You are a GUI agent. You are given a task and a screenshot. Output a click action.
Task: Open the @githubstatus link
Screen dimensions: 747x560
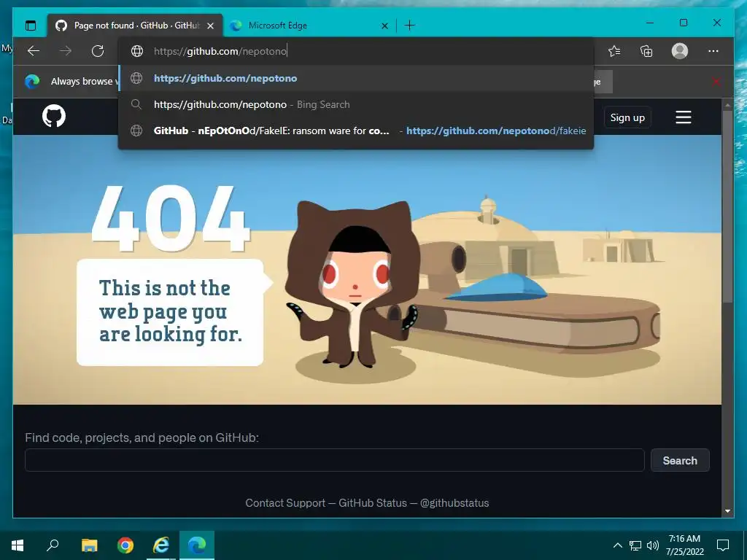(x=454, y=503)
